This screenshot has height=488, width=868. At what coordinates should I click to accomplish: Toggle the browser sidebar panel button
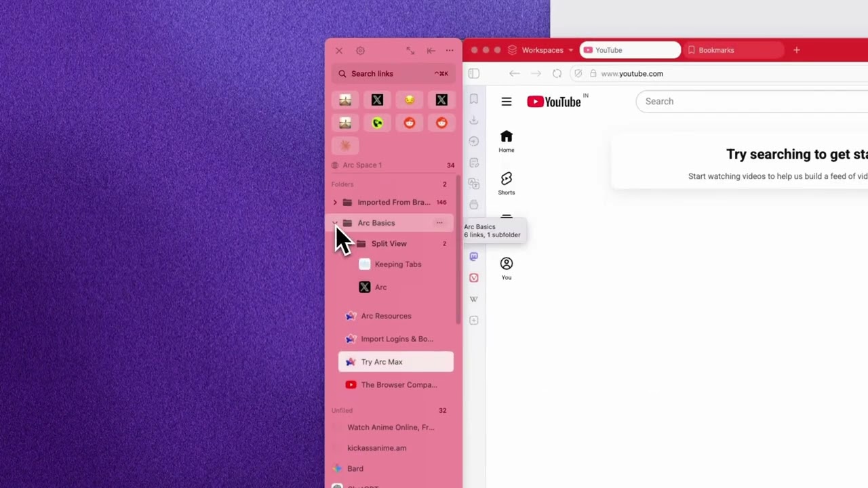coord(474,74)
